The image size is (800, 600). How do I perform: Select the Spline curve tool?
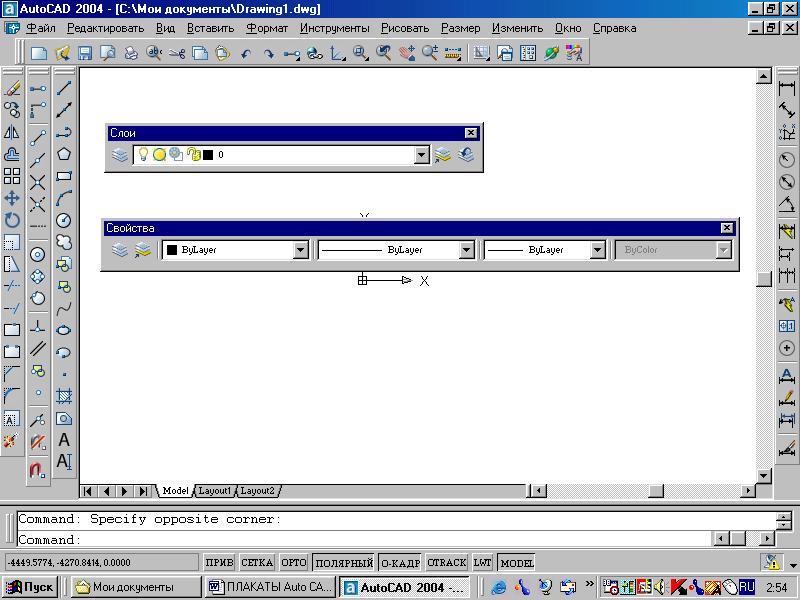64,308
